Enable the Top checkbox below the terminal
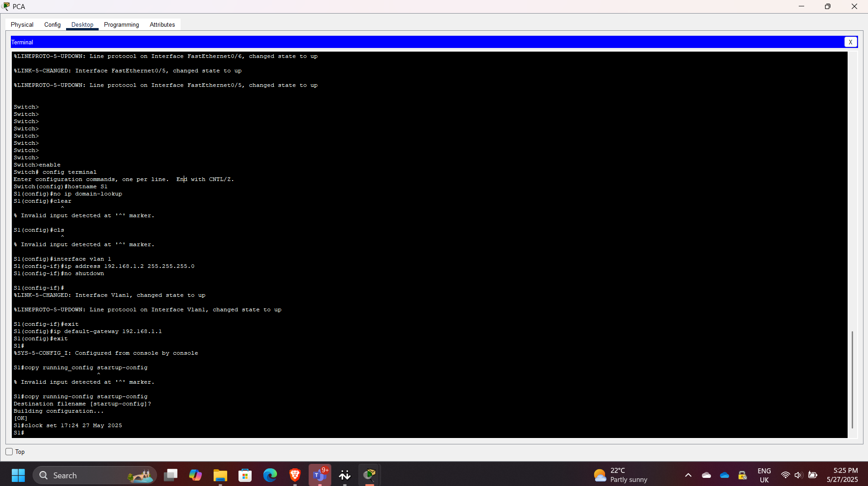 [9, 452]
